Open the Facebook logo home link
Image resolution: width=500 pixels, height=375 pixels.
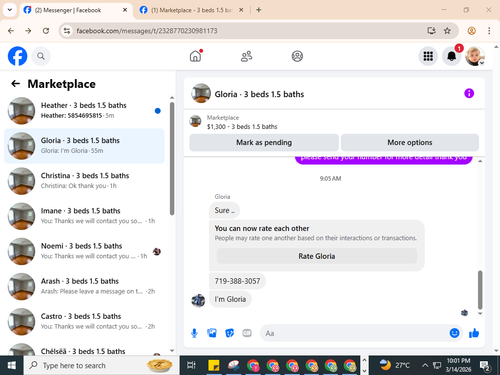point(17,56)
